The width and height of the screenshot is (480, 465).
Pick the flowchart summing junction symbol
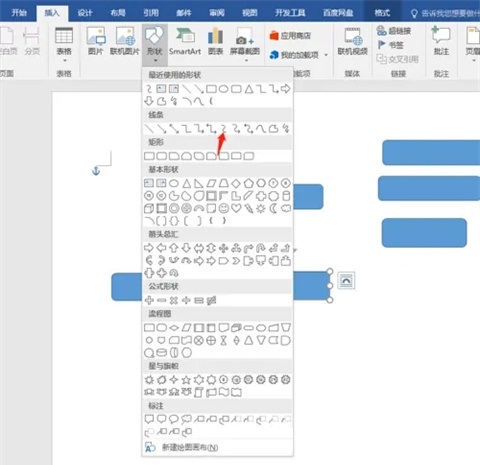click(199, 340)
